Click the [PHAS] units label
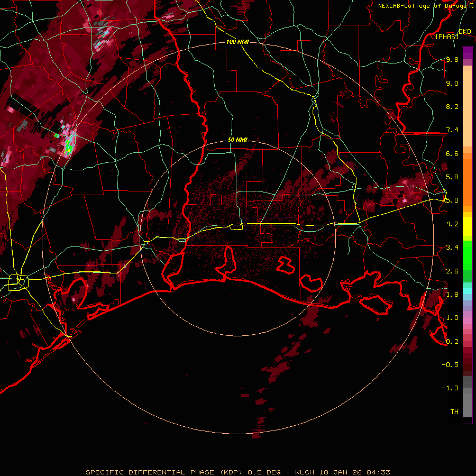 [x=447, y=37]
